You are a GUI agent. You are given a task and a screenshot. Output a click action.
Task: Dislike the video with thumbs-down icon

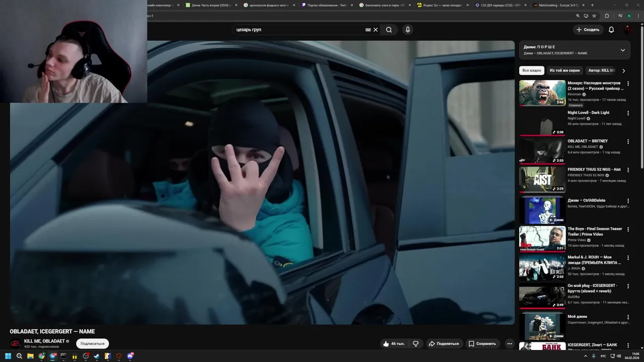[416, 344]
